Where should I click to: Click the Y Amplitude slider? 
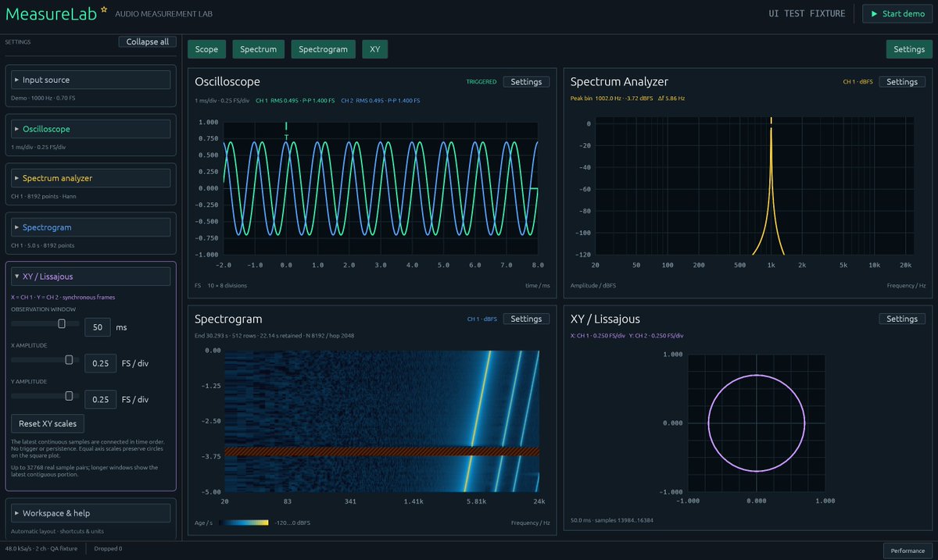click(x=44, y=395)
